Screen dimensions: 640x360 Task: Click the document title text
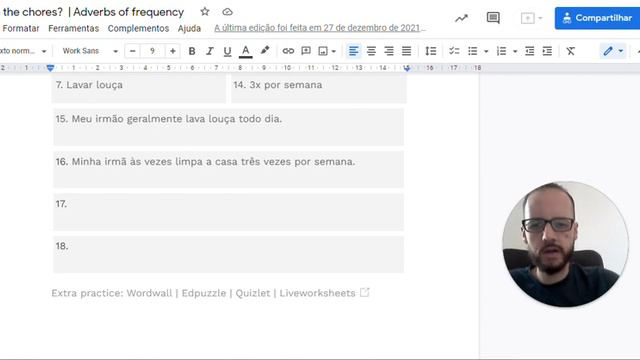(x=93, y=12)
